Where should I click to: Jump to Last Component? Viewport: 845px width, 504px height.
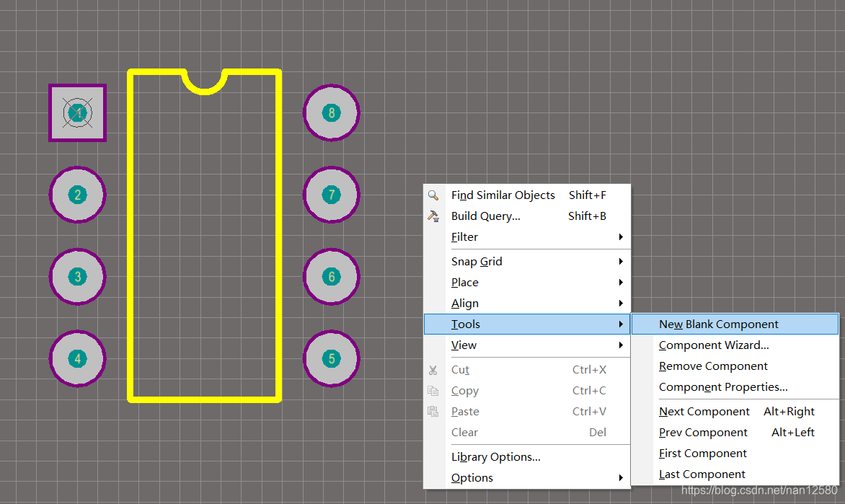(x=735, y=474)
